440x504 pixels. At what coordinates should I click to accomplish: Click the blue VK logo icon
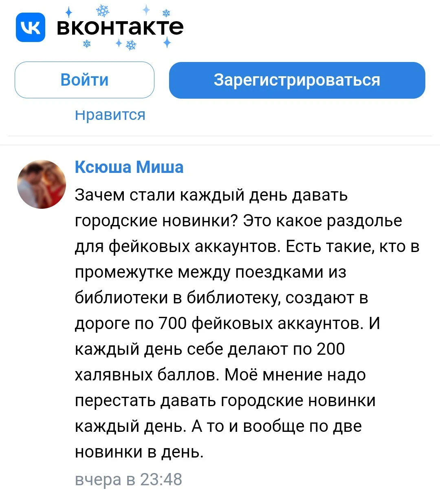pos(31,27)
